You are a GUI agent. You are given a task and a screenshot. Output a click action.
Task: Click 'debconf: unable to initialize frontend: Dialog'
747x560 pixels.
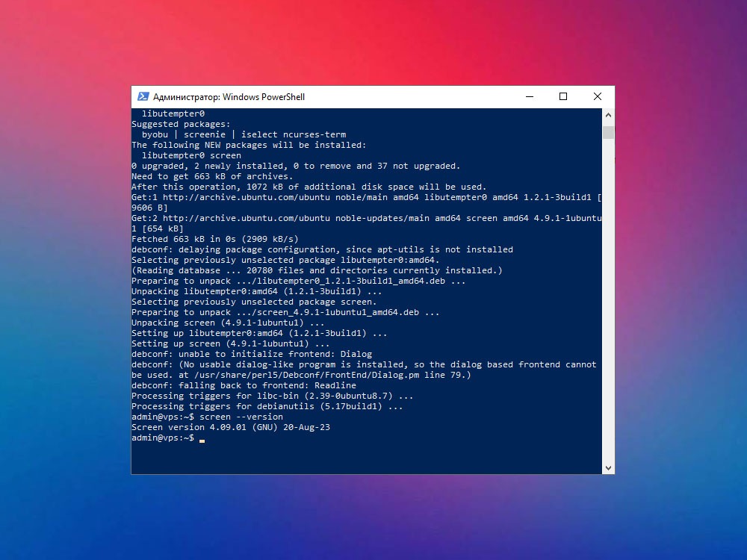tap(252, 355)
